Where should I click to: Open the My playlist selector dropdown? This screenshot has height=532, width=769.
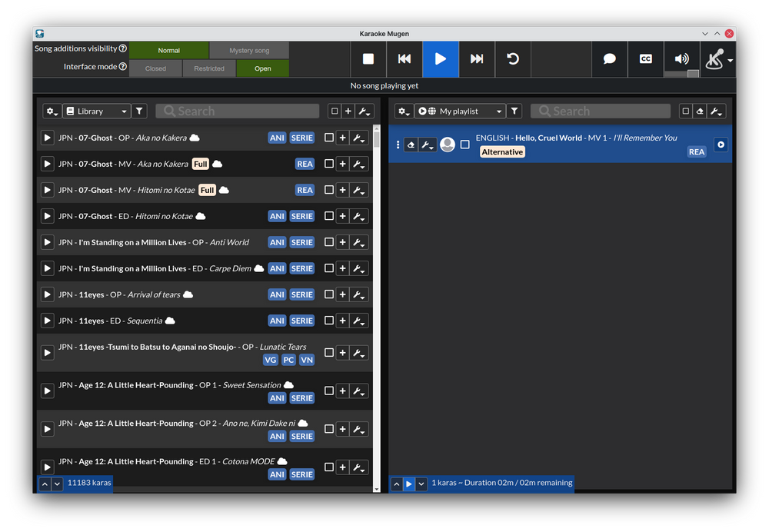[x=460, y=111]
